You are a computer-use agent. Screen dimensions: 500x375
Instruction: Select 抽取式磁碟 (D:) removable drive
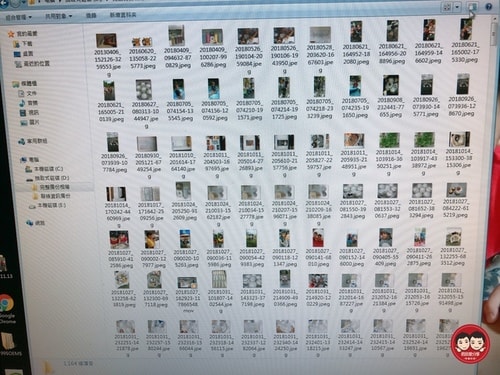pyautogui.click(x=48, y=178)
